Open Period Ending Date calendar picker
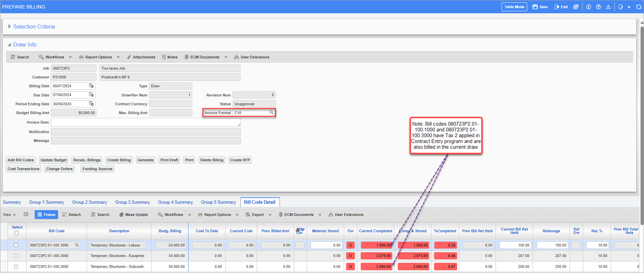Image resolution: width=644 pixels, height=273 pixels. coord(91,104)
